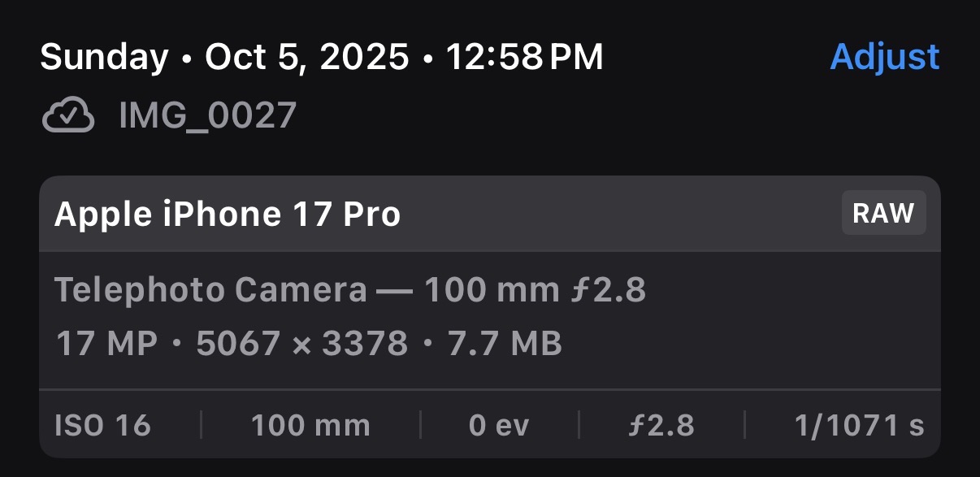Screen dimensions: 980x477
Task: Click the 5067 × 3378 resolution text
Action: pyautogui.click(x=301, y=344)
